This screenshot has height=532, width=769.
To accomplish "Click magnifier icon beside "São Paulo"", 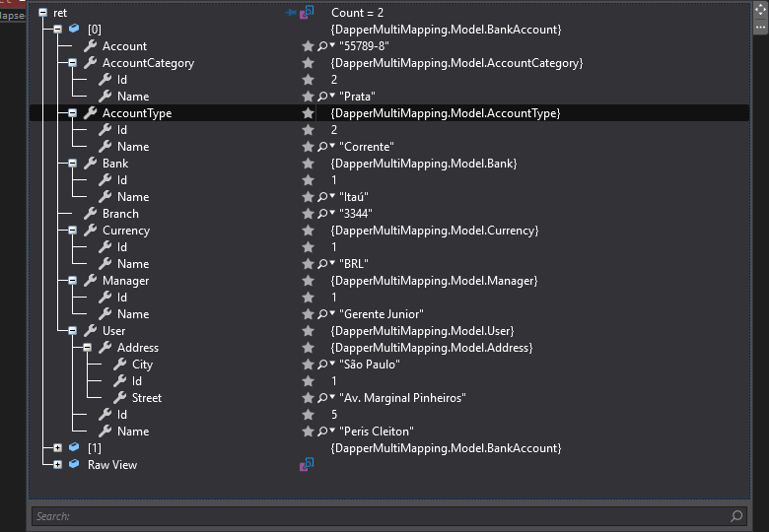I will point(322,364).
